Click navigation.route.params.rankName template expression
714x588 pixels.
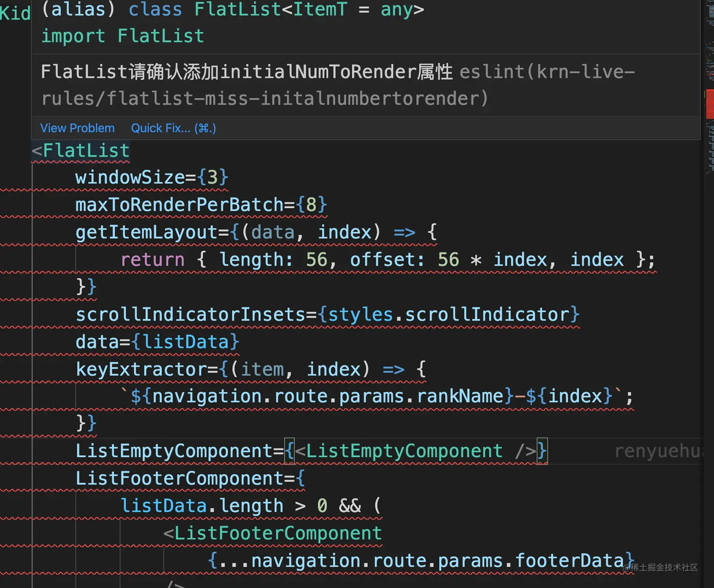[323, 396]
